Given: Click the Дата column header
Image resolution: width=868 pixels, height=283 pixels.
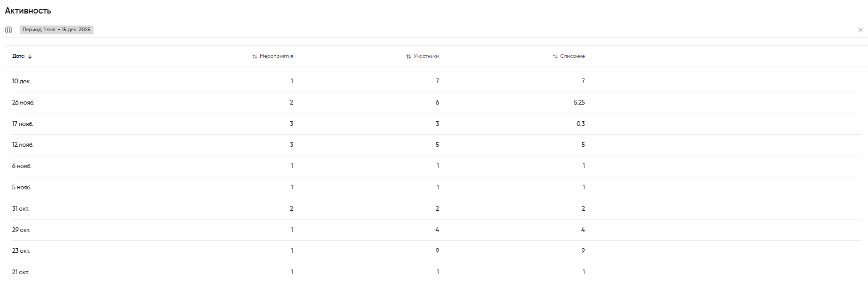Looking at the screenshot, I should (18, 56).
